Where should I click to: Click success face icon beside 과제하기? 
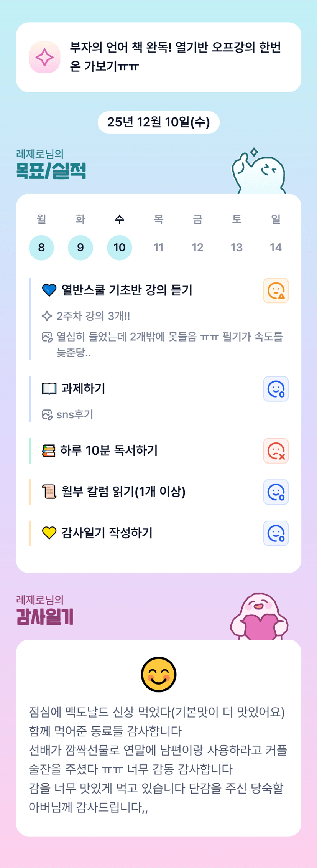(276, 389)
